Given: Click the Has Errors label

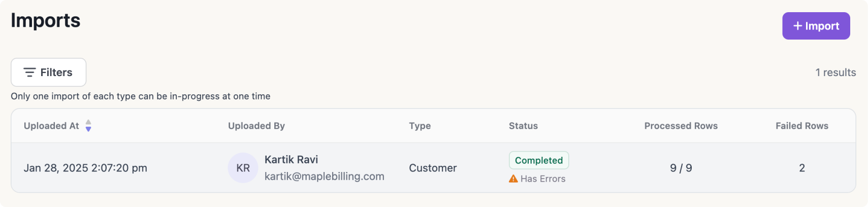Looking at the screenshot, I should [x=542, y=179].
